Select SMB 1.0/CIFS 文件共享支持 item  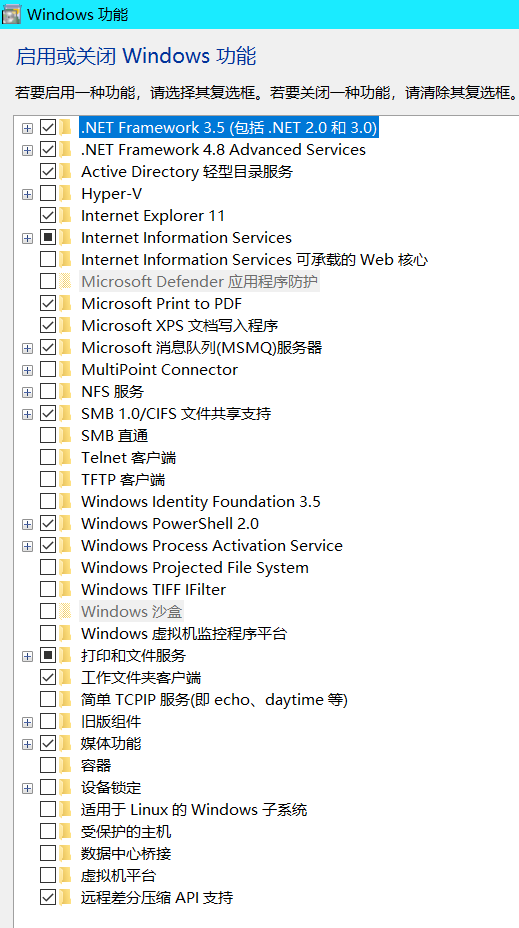(176, 414)
